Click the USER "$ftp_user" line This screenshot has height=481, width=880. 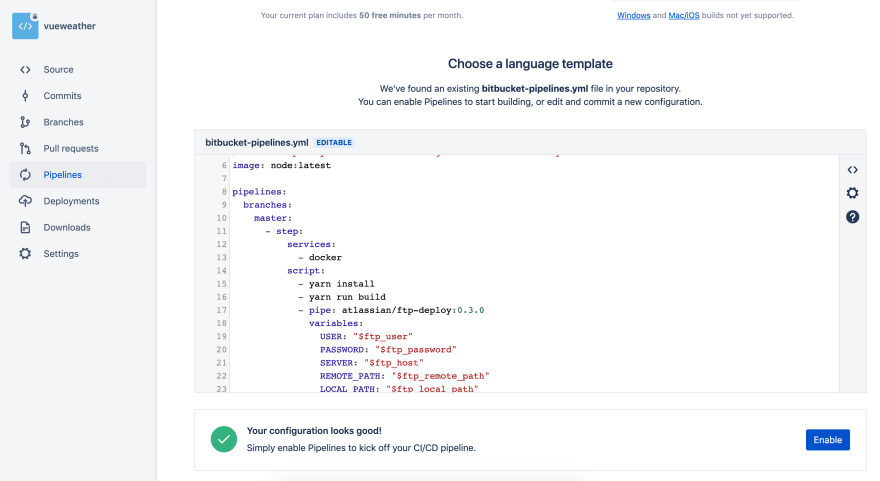[366, 337]
